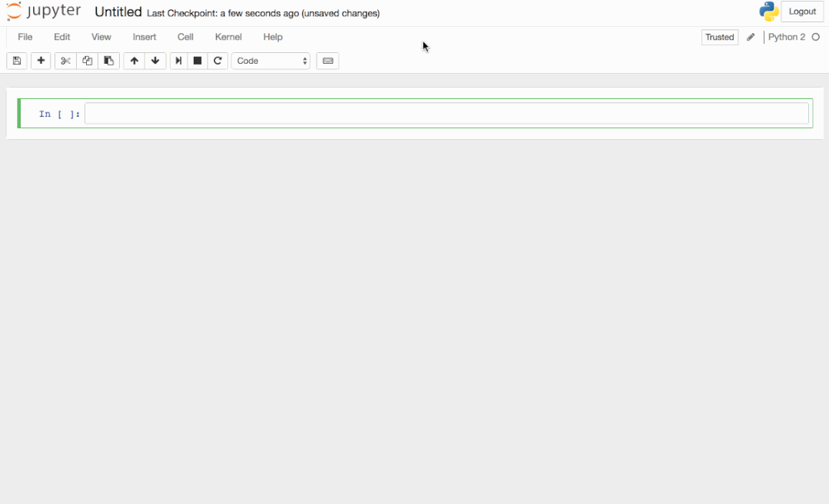This screenshot has width=829, height=504.
Task: Restart the kernel with circular arrow
Action: pyautogui.click(x=218, y=61)
